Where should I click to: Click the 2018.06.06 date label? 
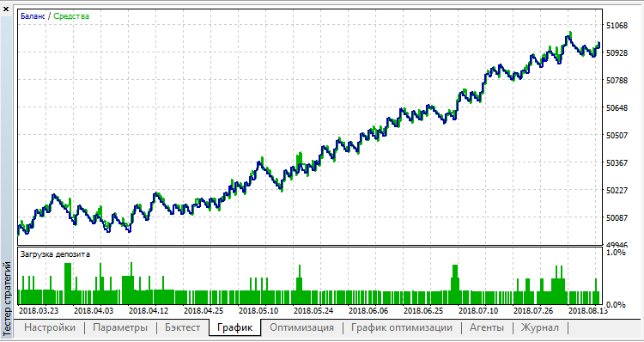point(369,310)
